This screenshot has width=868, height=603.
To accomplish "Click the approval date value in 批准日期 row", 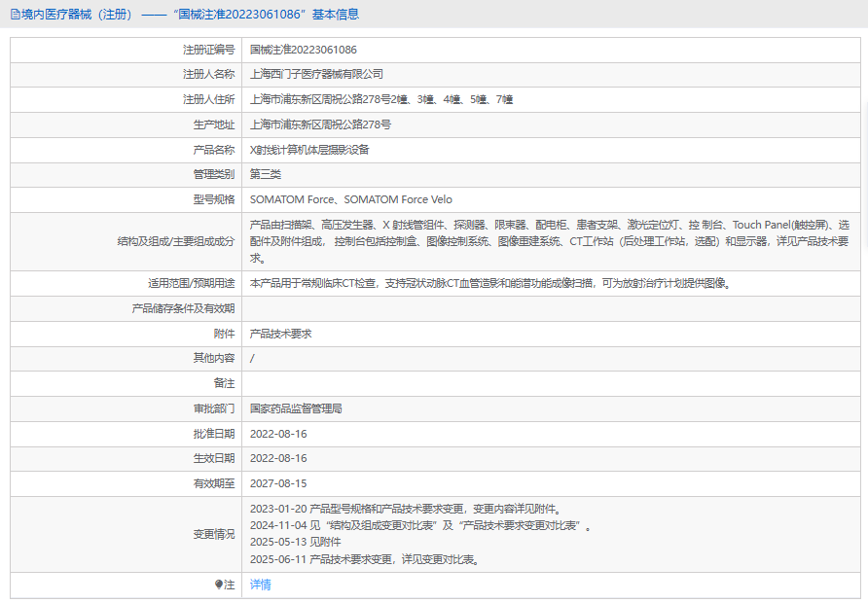I will click(x=278, y=434).
